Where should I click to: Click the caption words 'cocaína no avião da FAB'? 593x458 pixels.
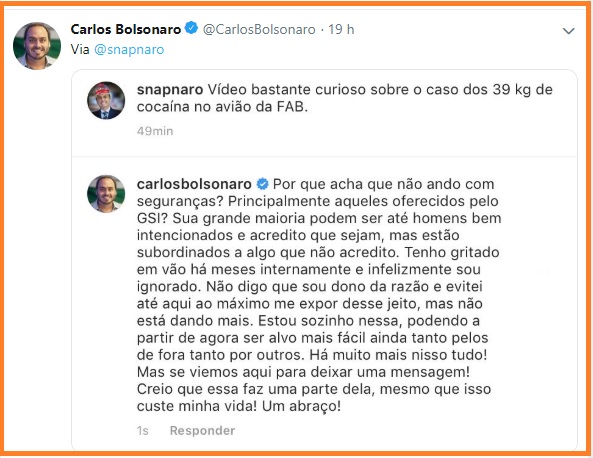pos(222,107)
